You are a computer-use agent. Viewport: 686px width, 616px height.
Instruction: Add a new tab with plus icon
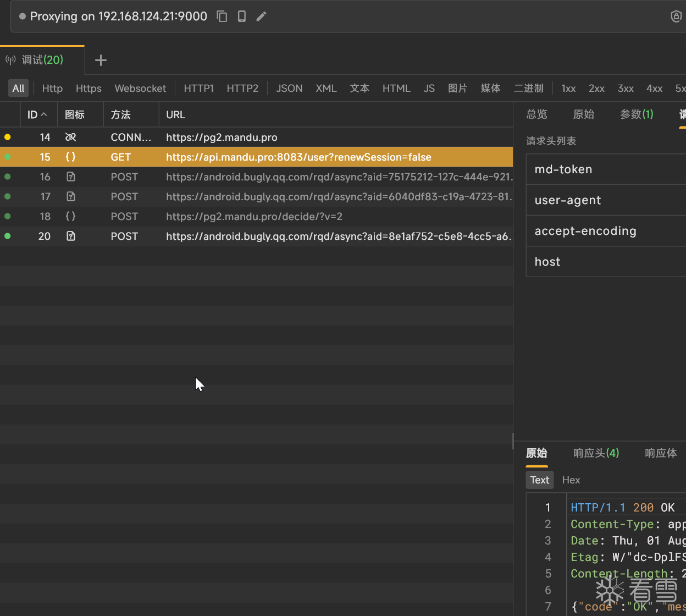click(x=101, y=60)
